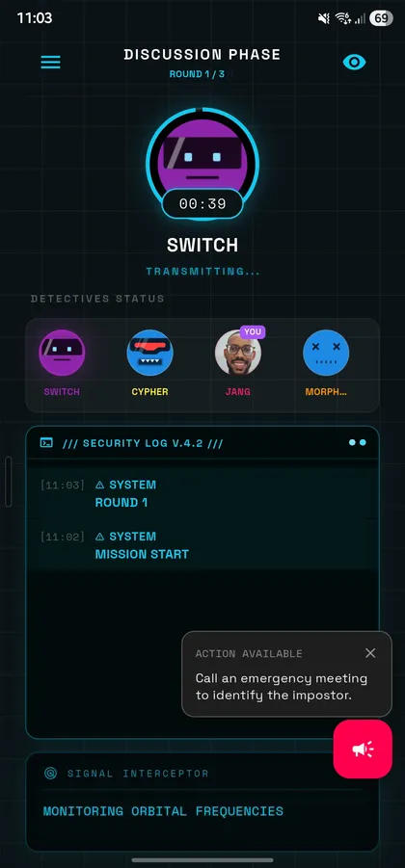
Task: Click the left edge panel handle
Action: tap(8, 481)
